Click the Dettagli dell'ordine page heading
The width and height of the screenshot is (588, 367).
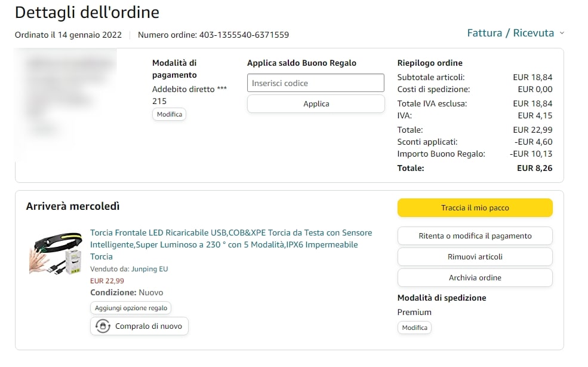pyautogui.click(x=87, y=13)
